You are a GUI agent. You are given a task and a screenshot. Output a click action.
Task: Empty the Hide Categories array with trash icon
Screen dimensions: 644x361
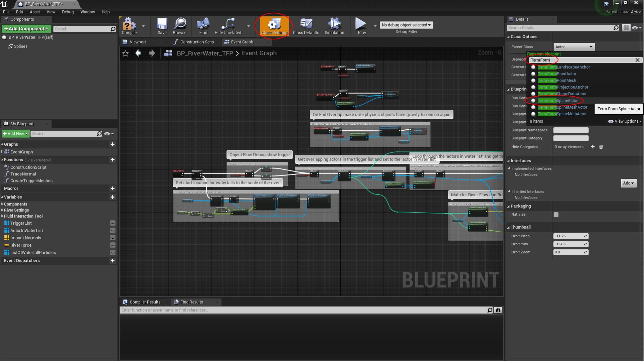tap(601, 147)
